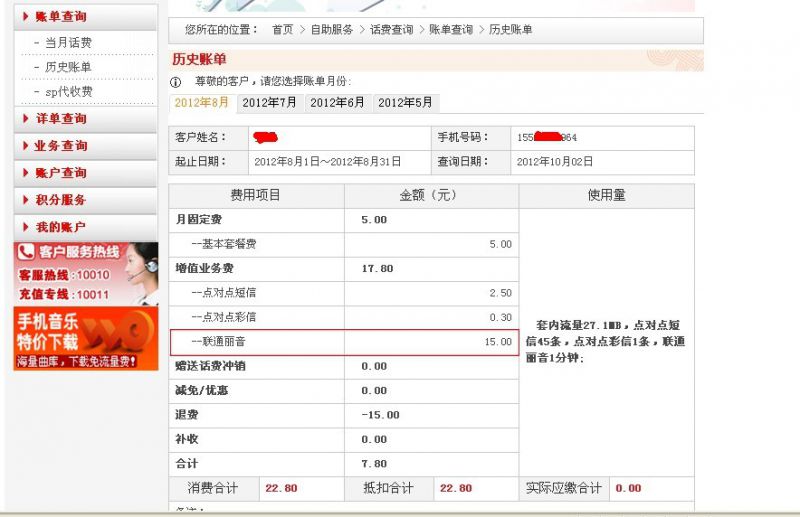Expand the 我的账户 sidebar section
This screenshot has height=517, width=800.
[x=61, y=227]
